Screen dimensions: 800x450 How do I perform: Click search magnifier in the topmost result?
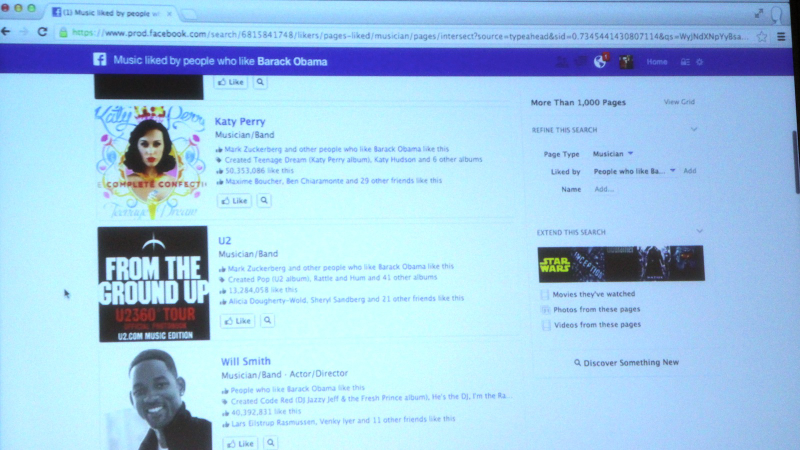(260, 82)
